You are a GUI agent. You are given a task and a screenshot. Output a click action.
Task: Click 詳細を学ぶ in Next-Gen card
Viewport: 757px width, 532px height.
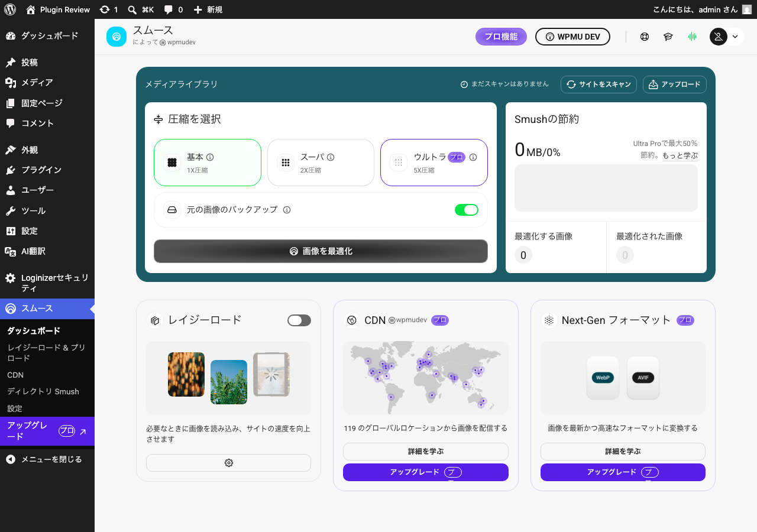(623, 452)
